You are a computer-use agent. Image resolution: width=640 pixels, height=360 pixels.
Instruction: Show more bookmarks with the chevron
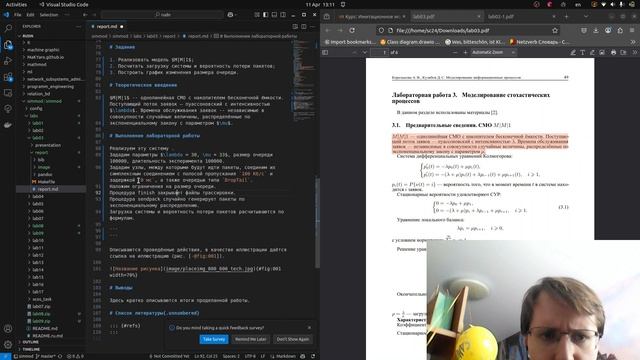coord(633,42)
